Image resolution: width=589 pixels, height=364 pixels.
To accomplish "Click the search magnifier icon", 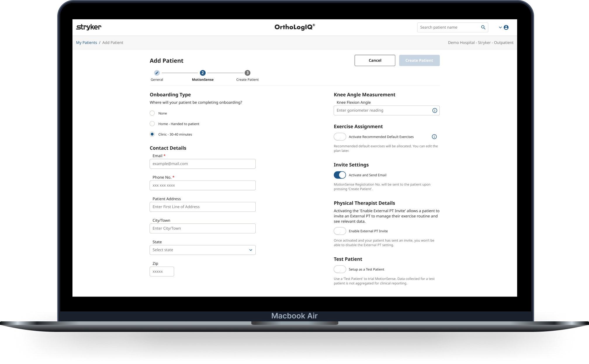I will pyautogui.click(x=483, y=27).
